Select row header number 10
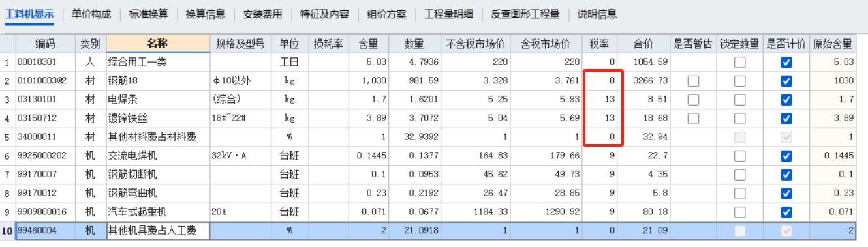 click(x=7, y=231)
